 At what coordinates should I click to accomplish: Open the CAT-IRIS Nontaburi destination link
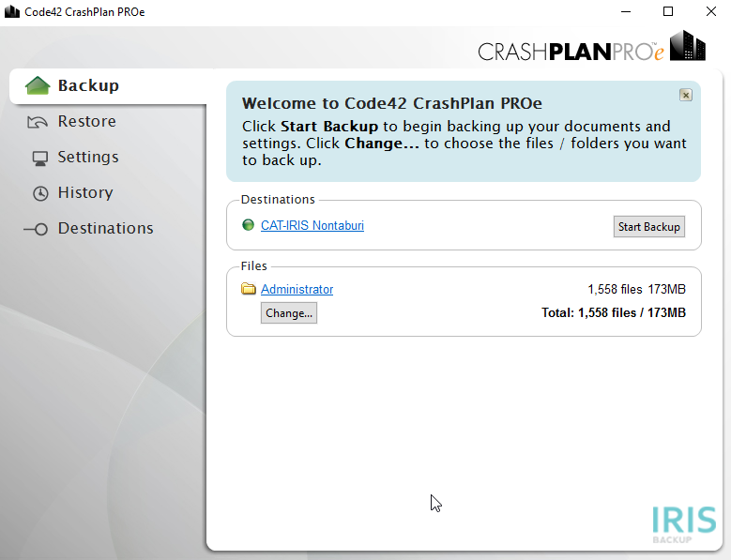point(312,225)
